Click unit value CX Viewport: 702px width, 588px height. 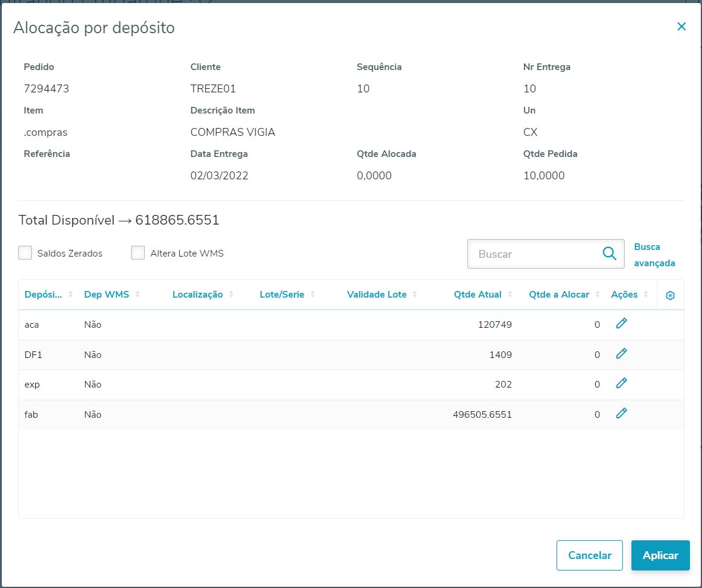tap(531, 132)
